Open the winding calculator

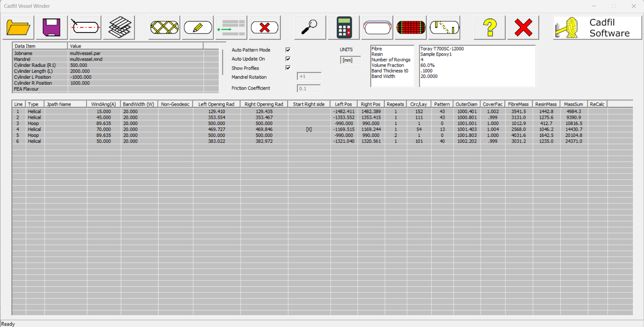tap(343, 27)
